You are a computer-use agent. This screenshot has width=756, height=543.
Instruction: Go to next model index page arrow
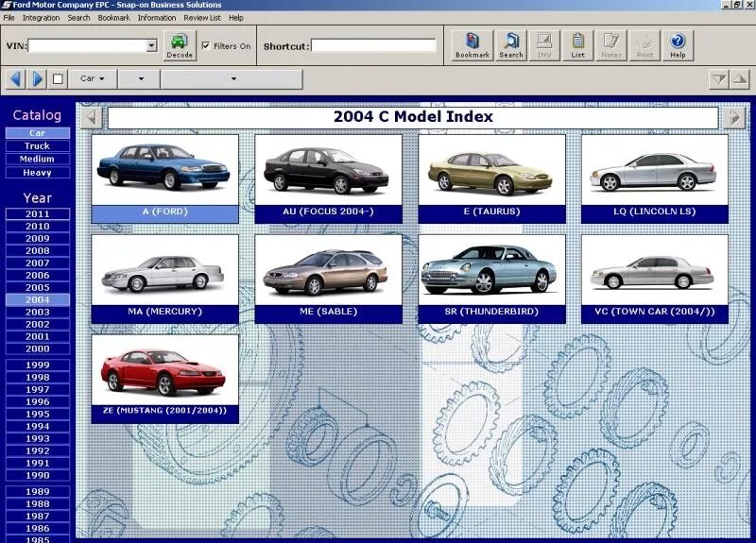click(x=734, y=117)
